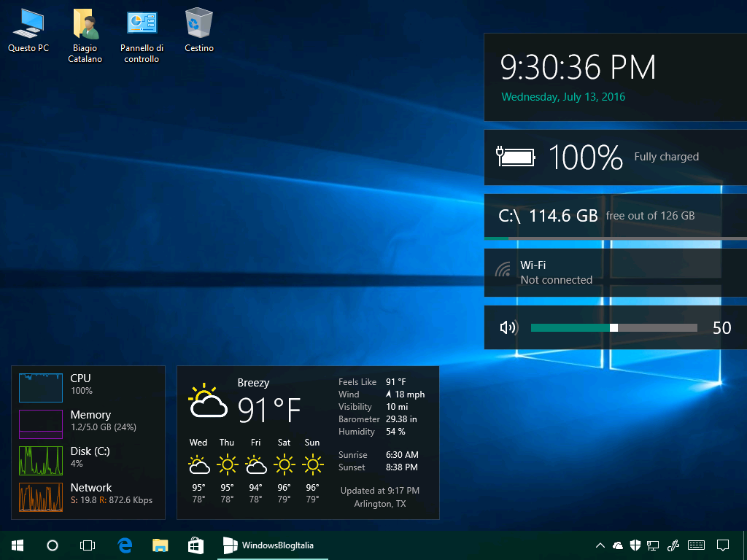
Task: Select the Biagio Catalano user folder icon
Action: click(x=85, y=36)
